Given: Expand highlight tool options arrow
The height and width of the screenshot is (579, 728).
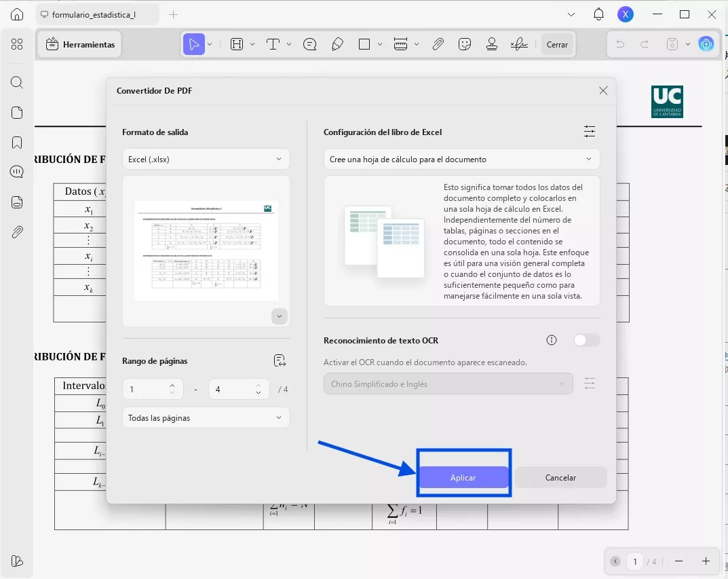Looking at the screenshot, I should [252, 45].
